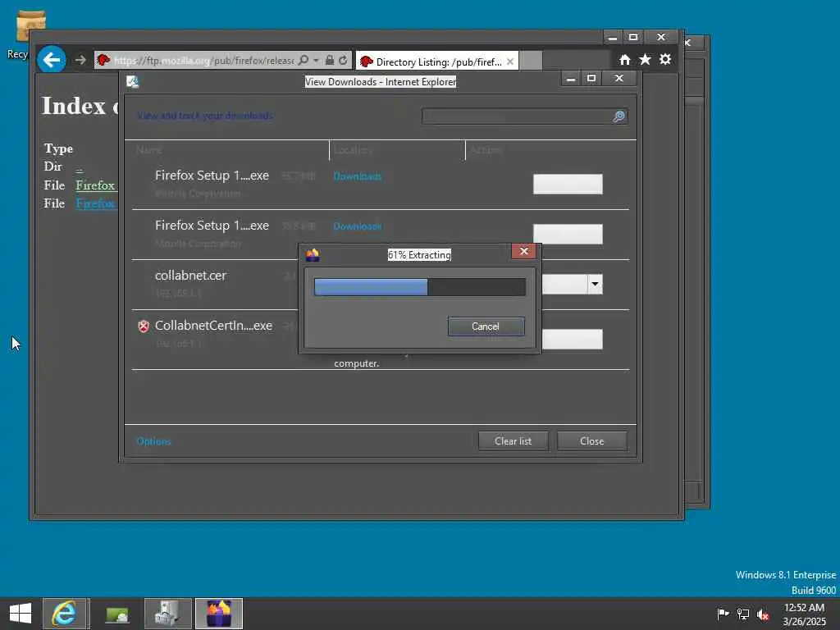The image size is (840, 630).
Task: Open Favorites with the star icon
Action: tap(645, 59)
